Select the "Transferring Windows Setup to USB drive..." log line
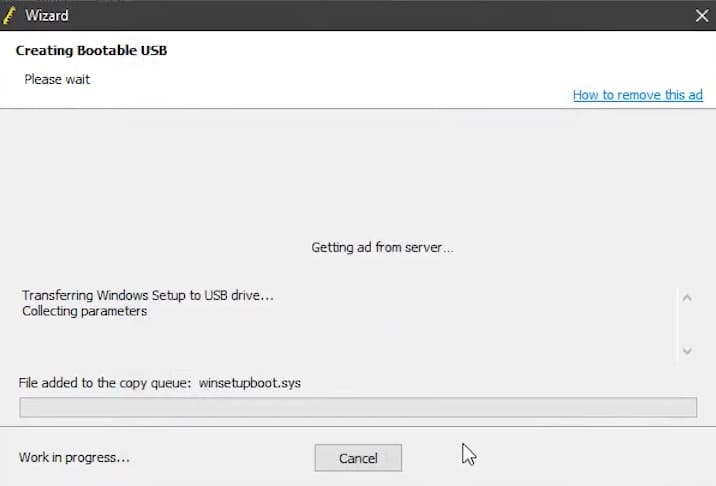The width and height of the screenshot is (716, 486). pyautogui.click(x=147, y=295)
